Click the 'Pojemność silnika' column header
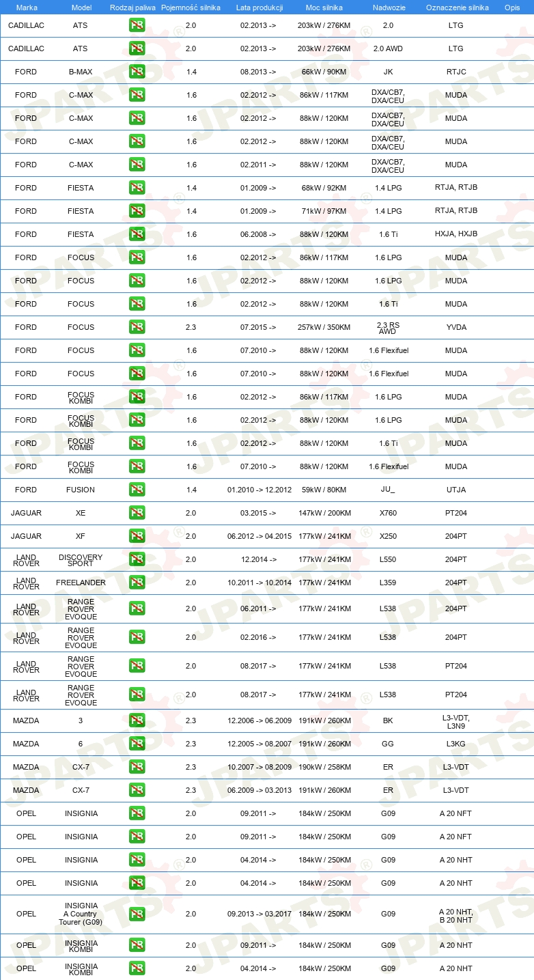Image resolution: width=534 pixels, height=980 pixels. [191, 8]
